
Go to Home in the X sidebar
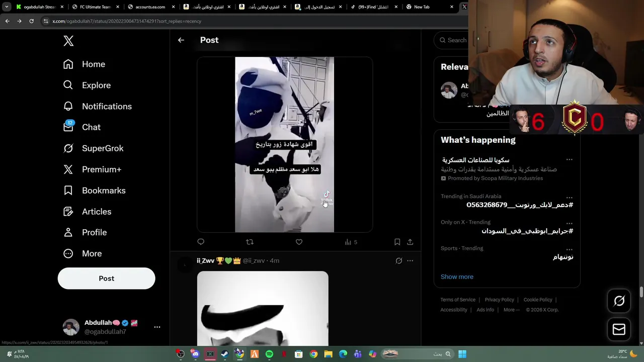point(84,64)
